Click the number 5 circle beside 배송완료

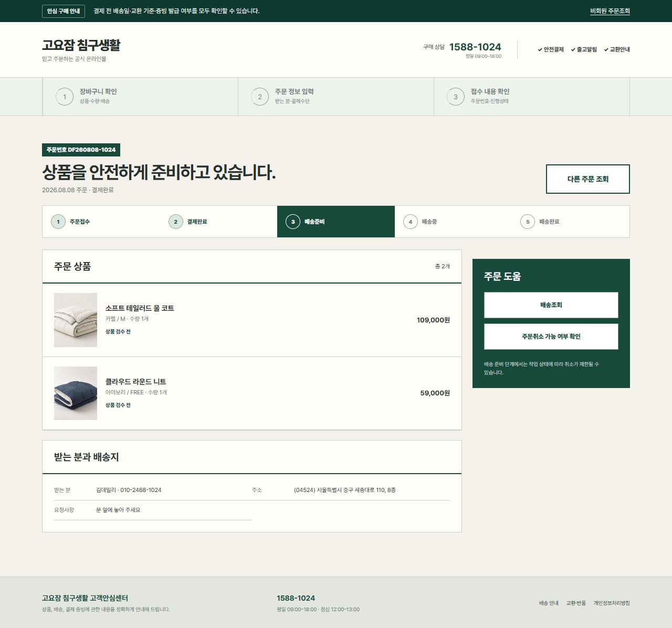tap(528, 222)
